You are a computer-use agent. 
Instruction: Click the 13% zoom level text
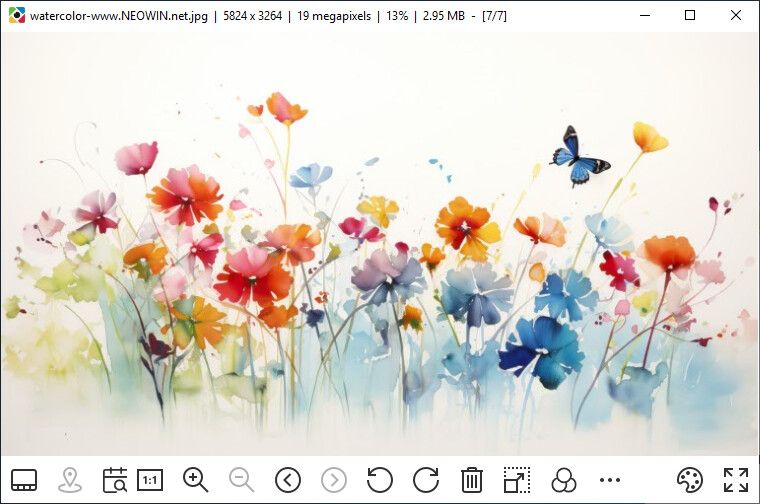397,16
